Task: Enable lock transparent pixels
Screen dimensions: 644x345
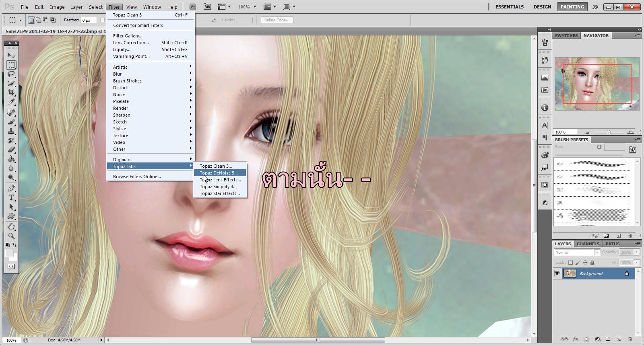Action: (x=571, y=263)
